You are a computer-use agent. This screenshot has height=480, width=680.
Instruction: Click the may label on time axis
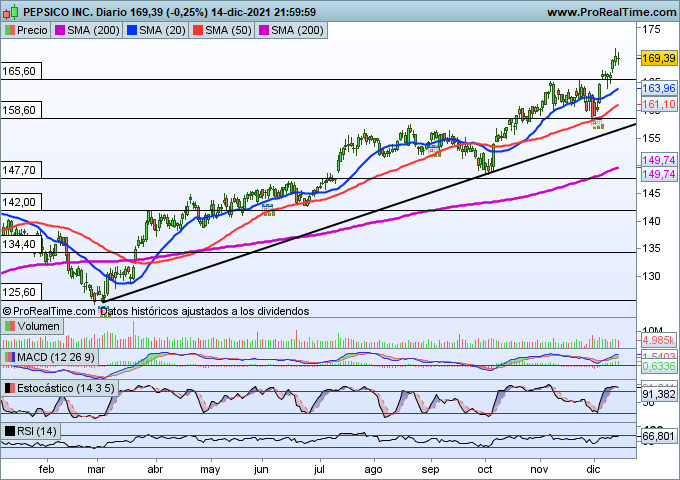[210, 470]
